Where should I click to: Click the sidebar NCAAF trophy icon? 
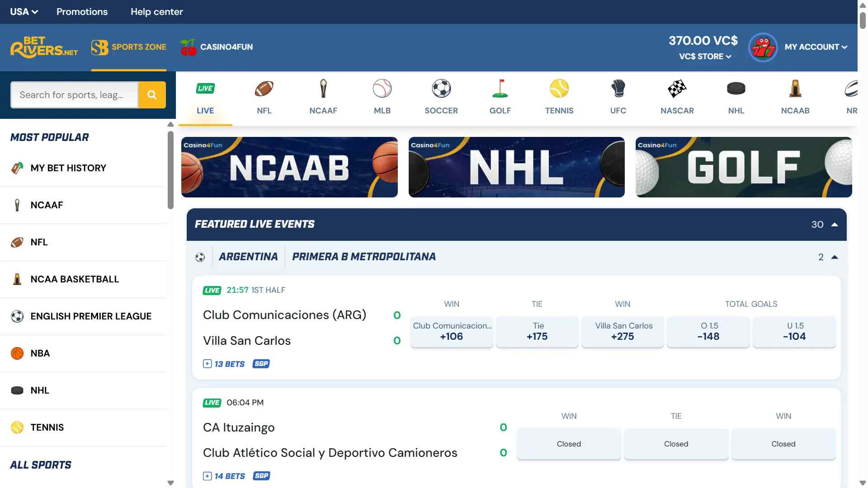point(17,205)
